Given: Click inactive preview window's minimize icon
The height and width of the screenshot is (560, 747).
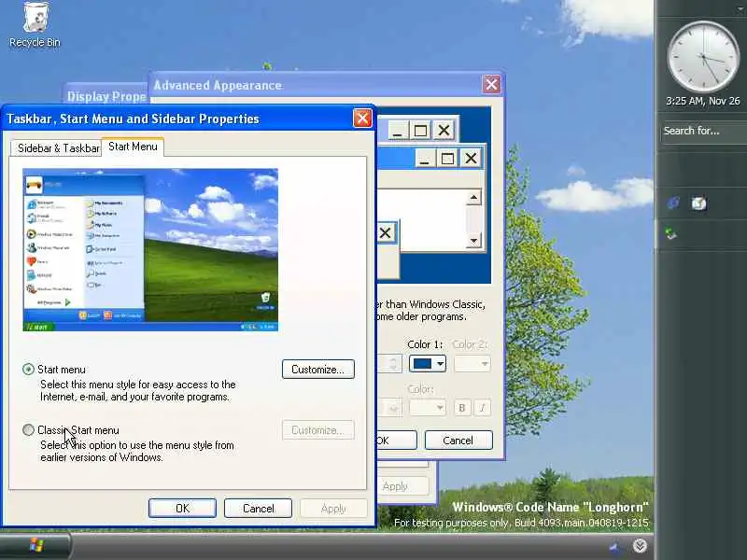Looking at the screenshot, I should pyautogui.click(x=398, y=130).
